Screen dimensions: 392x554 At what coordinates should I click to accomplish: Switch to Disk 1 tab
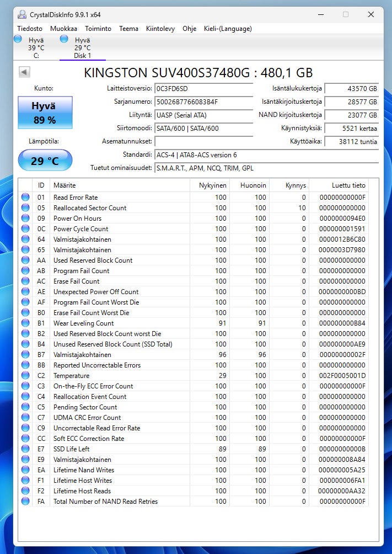click(x=83, y=47)
